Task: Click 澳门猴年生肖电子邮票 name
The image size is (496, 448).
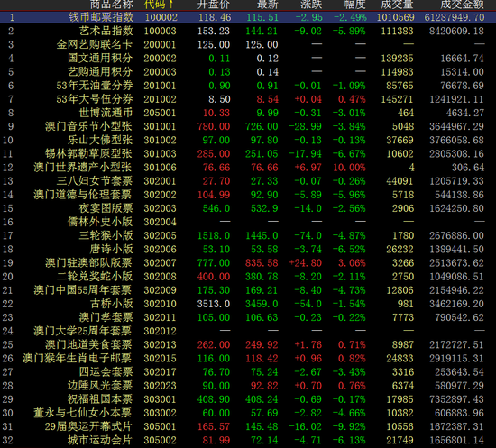Action: pyautogui.click(x=78, y=358)
